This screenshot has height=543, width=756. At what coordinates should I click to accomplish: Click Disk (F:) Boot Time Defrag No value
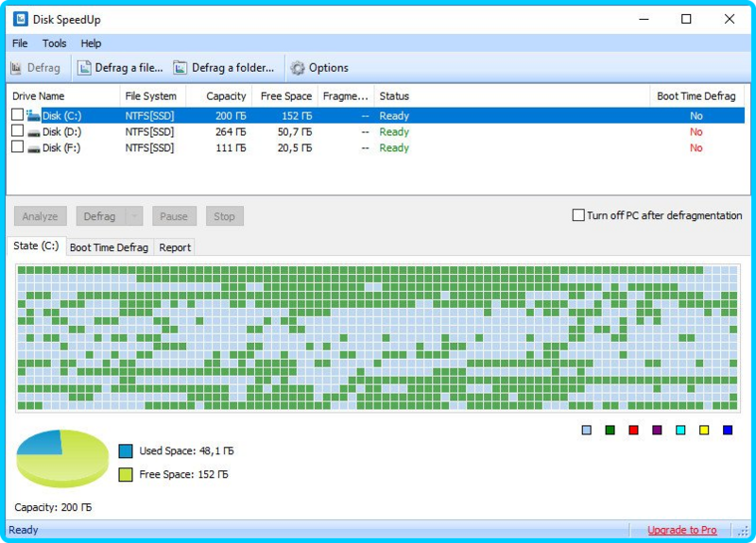696,148
